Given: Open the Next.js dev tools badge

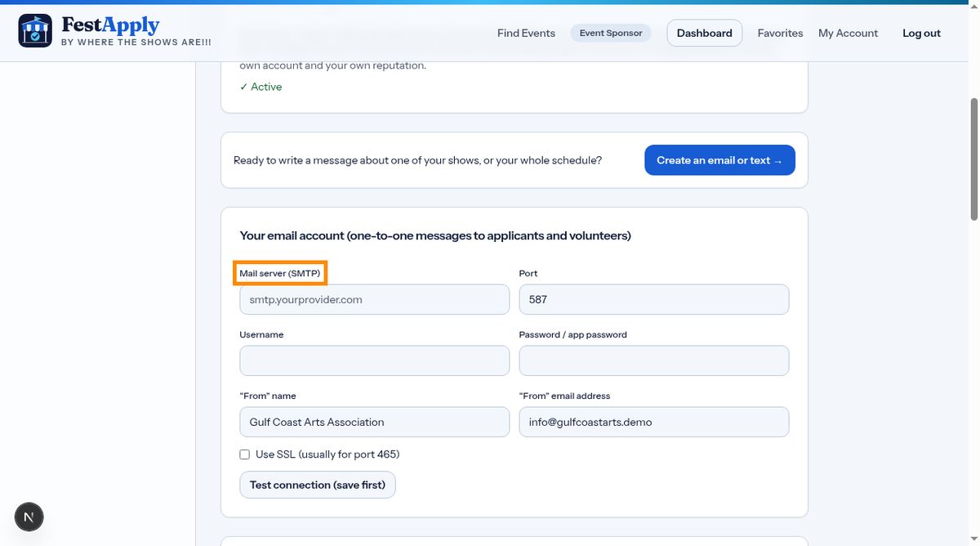Looking at the screenshot, I should coord(29,517).
